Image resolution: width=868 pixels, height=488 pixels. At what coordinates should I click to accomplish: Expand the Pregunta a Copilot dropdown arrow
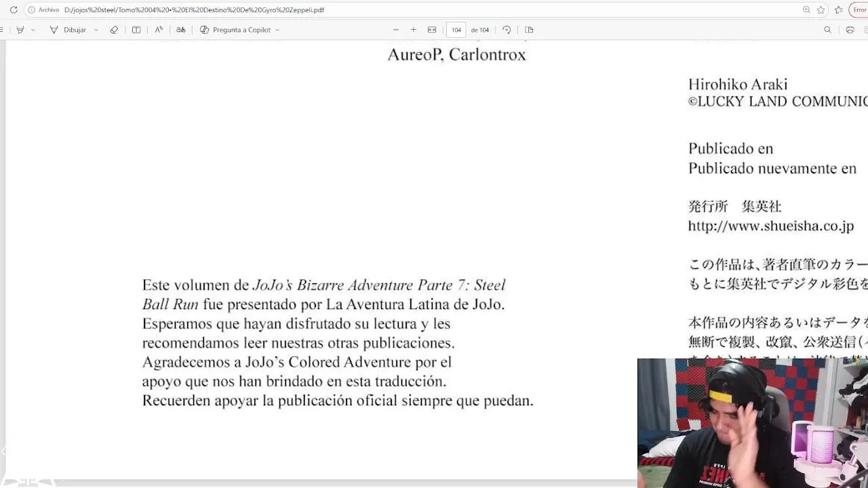tap(277, 30)
